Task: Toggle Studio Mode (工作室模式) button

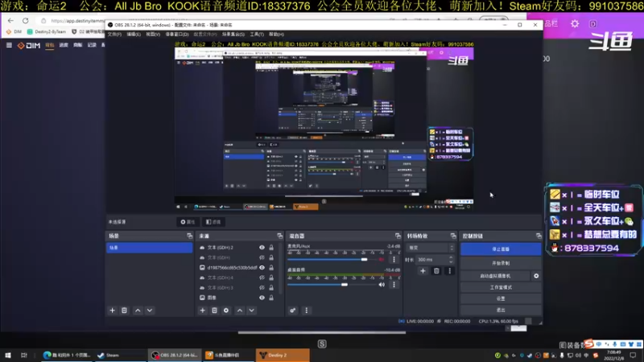Action: (x=501, y=287)
